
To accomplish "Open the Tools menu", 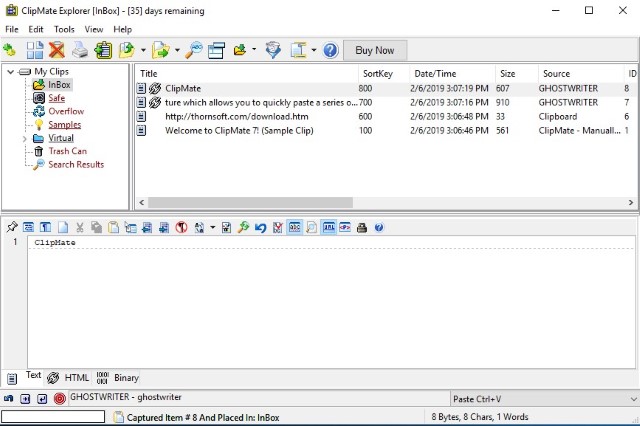I will (x=64, y=29).
